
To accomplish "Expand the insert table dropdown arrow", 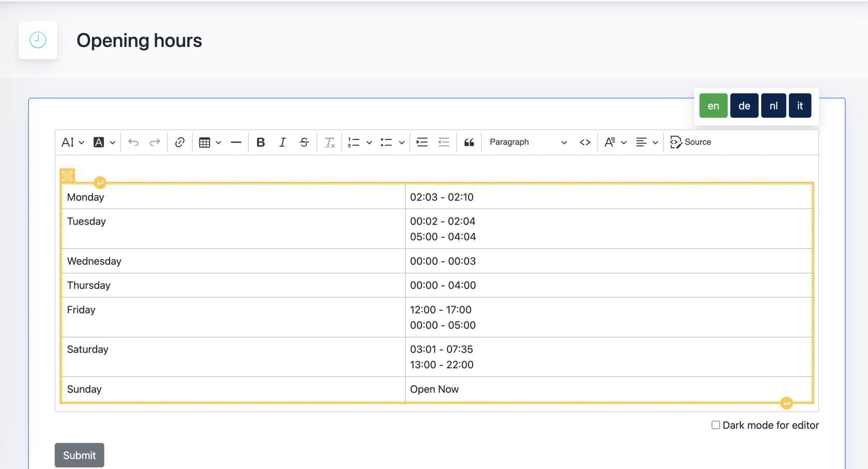I will click(219, 143).
